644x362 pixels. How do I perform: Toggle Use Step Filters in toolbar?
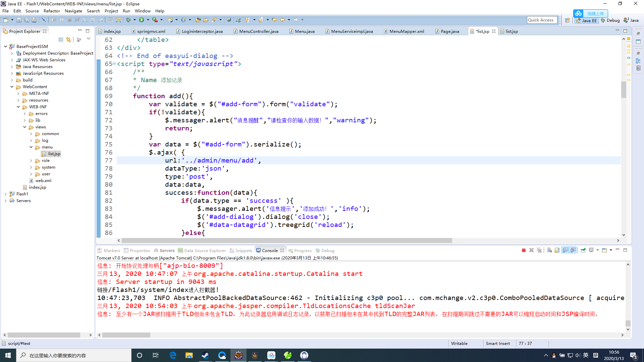tap(118, 20)
